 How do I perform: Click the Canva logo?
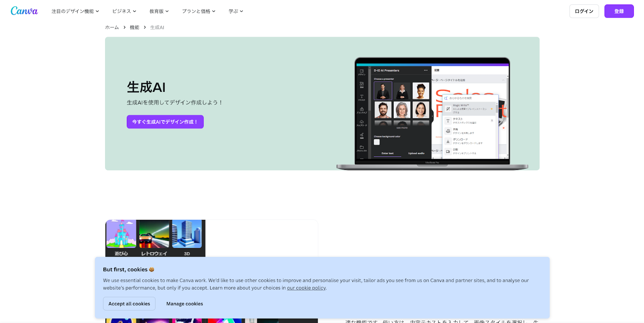(x=24, y=11)
